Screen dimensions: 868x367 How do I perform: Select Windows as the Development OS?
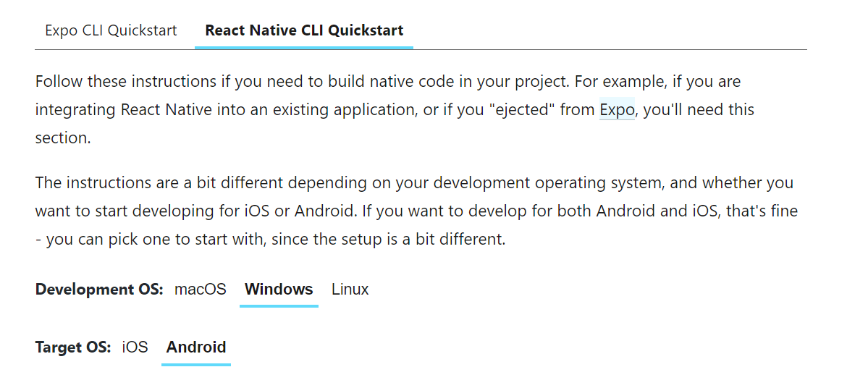(279, 290)
